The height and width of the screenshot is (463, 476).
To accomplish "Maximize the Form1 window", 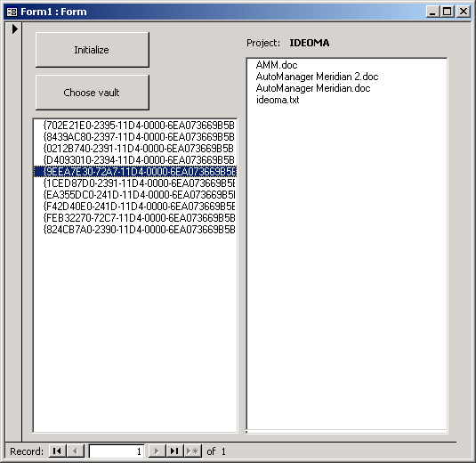I will (448, 12).
